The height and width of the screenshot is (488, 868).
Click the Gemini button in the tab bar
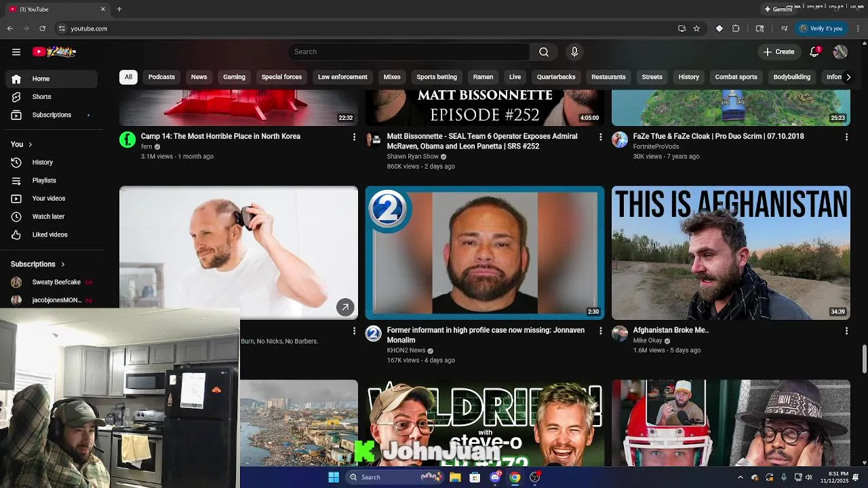pyautogui.click(x=778, y=9)
